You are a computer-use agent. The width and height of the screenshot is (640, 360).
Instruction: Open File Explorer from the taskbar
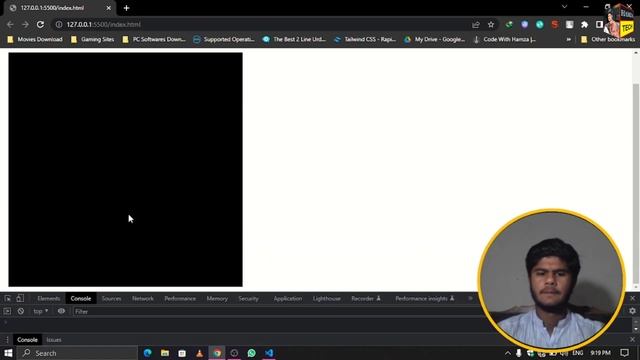tap(165, 353)
